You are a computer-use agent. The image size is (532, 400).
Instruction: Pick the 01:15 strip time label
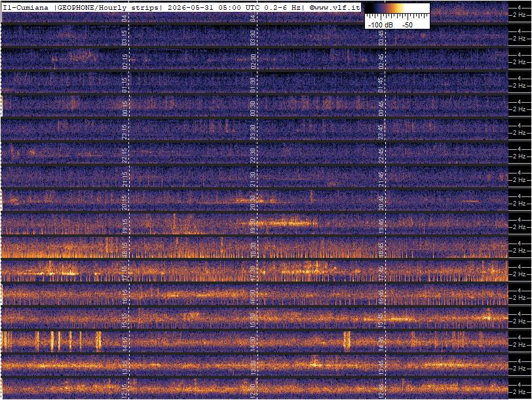pos(124,84)
